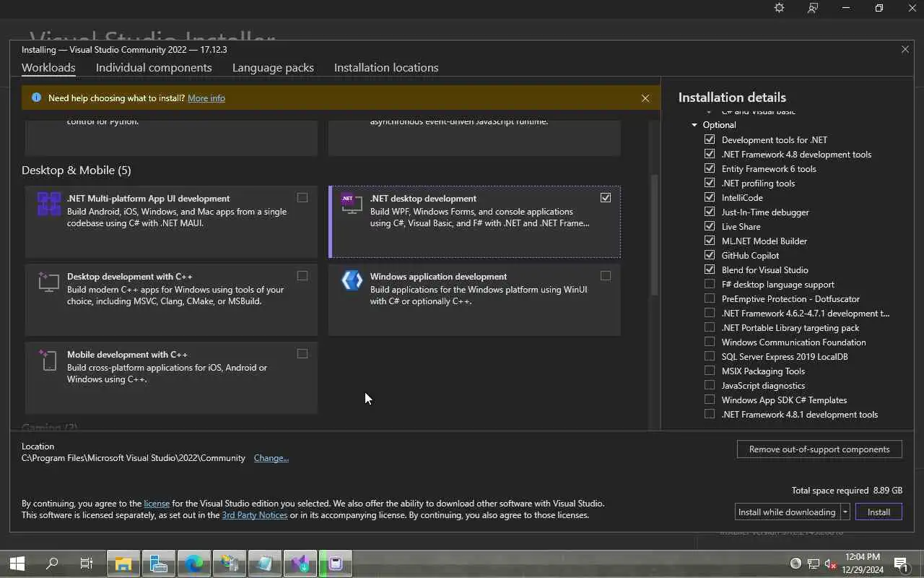This screenshot has height=578, width=924.
Task: Open 3rd Party Notices link
Action: click(254, 515)
